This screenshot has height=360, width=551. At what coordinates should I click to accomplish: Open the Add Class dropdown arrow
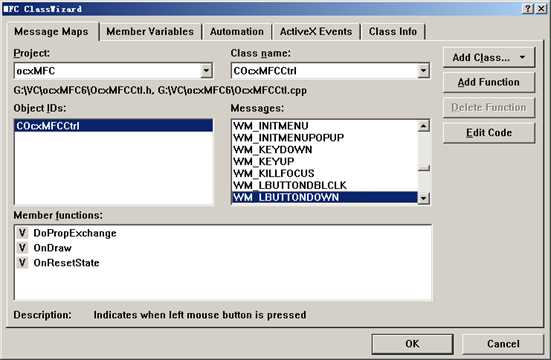pyautogui.click(x=523, y=57)
